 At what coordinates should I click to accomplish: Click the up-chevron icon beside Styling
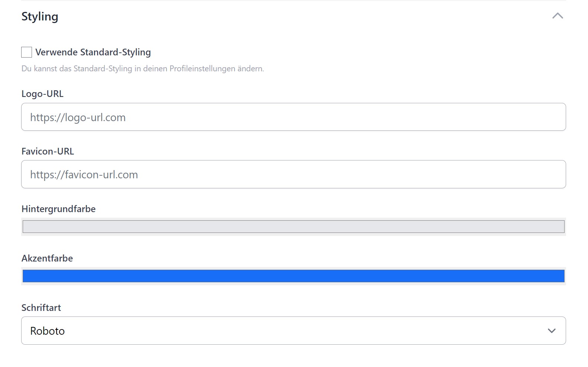558,16
